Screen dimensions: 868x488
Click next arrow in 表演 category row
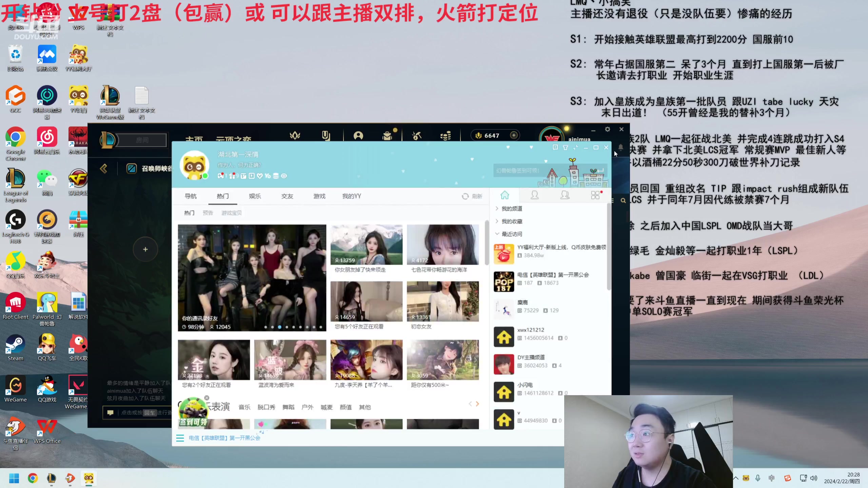pos(477,404)
